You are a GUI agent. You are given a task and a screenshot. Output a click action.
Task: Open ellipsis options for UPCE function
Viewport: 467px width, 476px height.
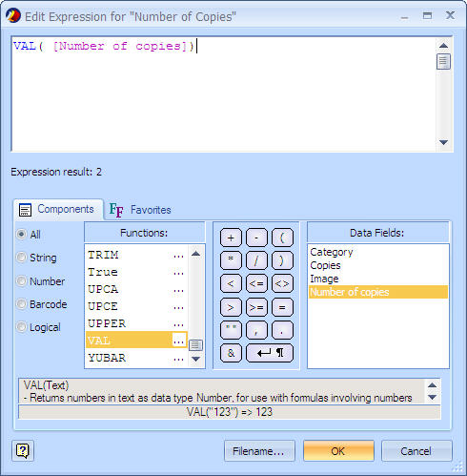[x=179, y=307]
